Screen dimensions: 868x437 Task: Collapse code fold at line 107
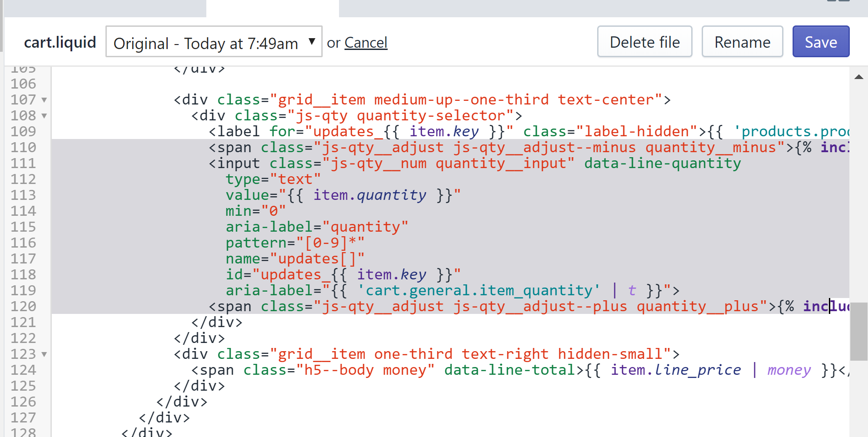coord(44,100)
